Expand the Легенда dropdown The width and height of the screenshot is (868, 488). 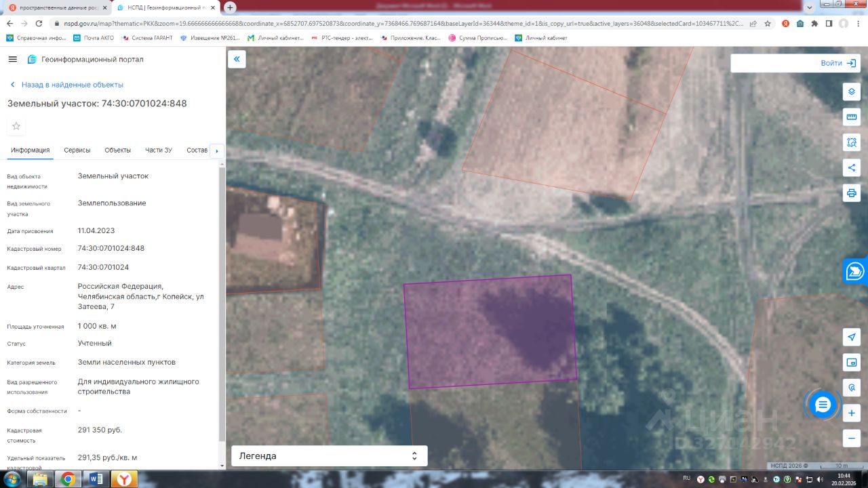pyautogui.click(x=329, y=456)
